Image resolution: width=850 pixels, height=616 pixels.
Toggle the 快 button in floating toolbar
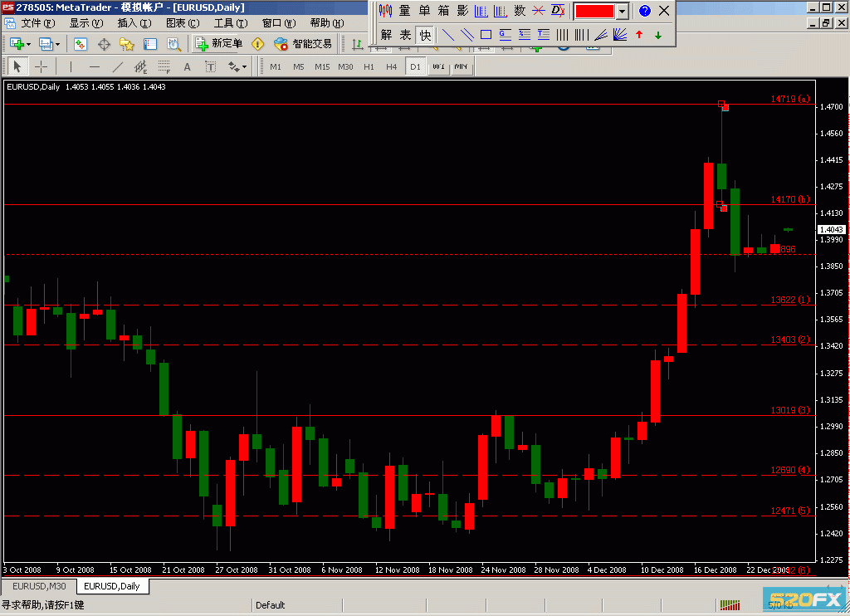point(425,35)
